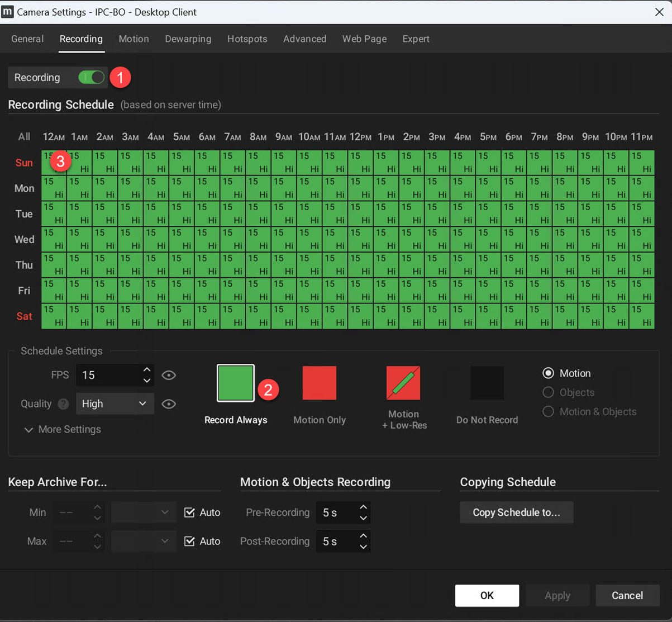Click the Copy Schedule to... button
The image size is (672, 622).
(x=516, y=512)
